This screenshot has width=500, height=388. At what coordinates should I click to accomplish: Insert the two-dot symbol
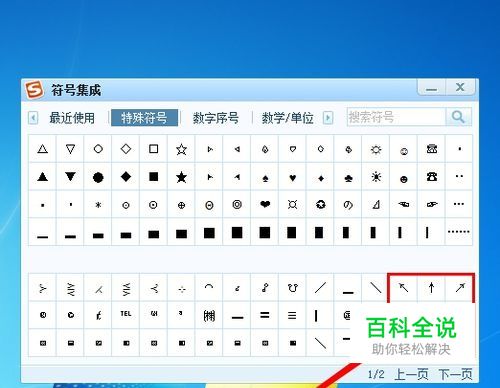click(459, 176)
